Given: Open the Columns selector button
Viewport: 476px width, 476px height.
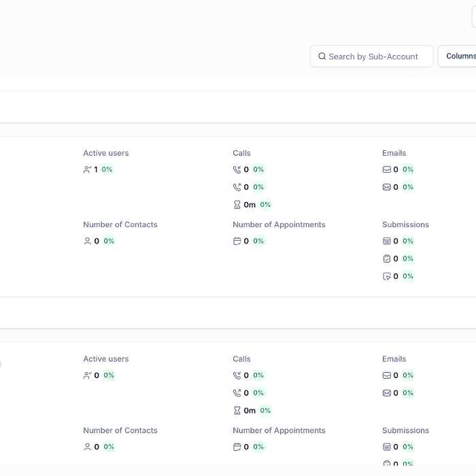Looking at the screenshot, I should [x=460, y=56].
